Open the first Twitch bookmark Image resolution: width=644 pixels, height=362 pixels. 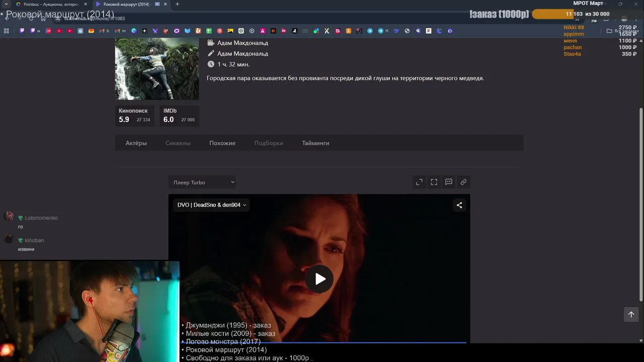[x=22, y=31]
